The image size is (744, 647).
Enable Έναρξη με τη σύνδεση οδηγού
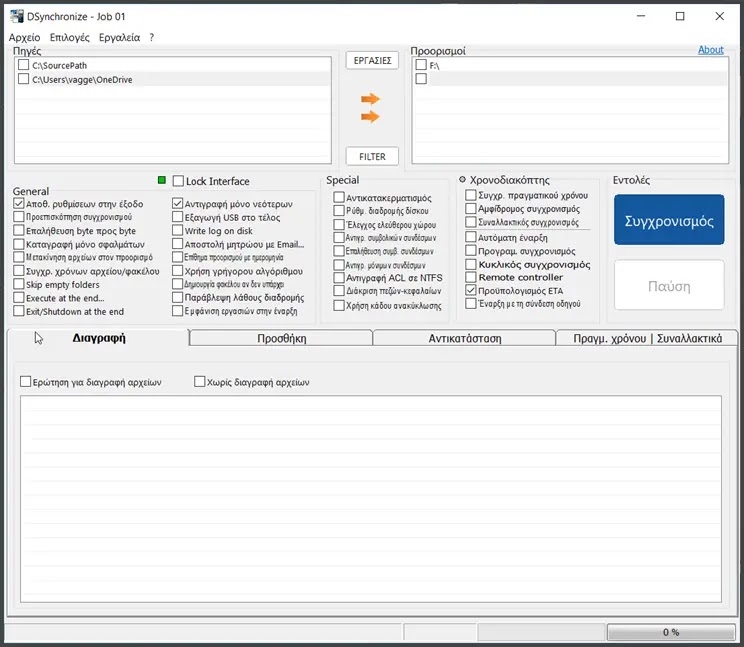(471, 304)
